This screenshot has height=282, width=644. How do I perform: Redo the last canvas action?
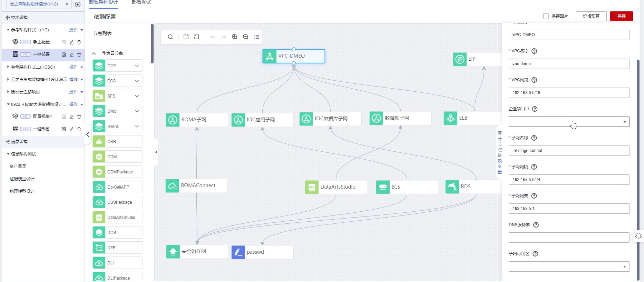(224, 37)
